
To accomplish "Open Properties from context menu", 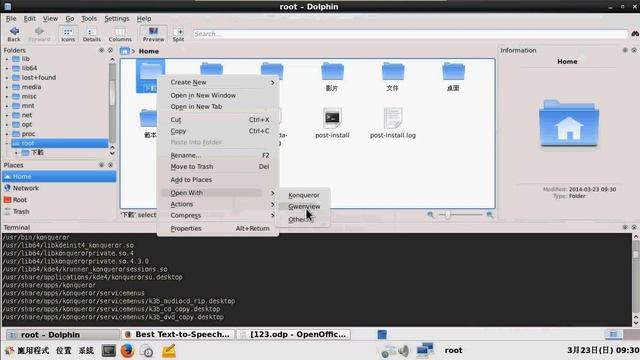I will (x=218, y=229).
